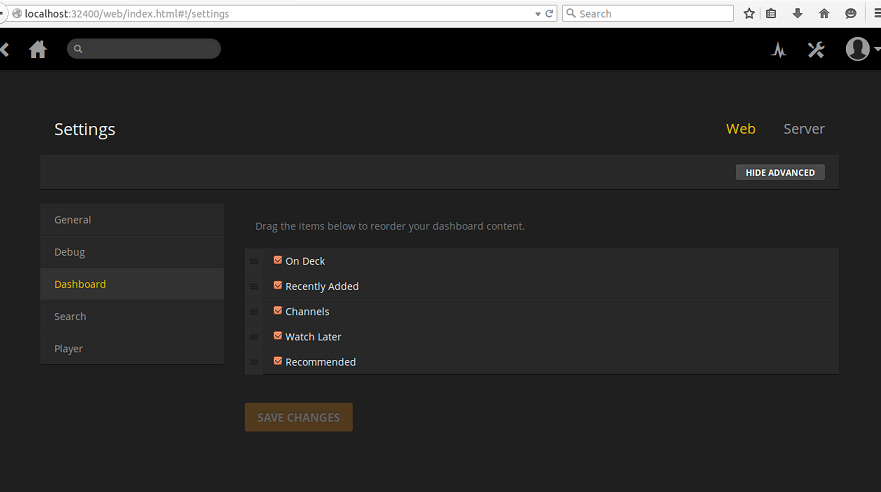Click the On Deck label
Image resolution: width=881 pixels, height=492 pixels.
coord(305,261)
